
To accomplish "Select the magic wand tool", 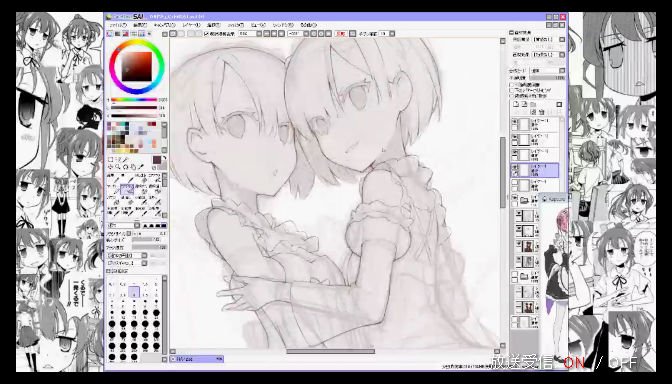I will 126,159.
